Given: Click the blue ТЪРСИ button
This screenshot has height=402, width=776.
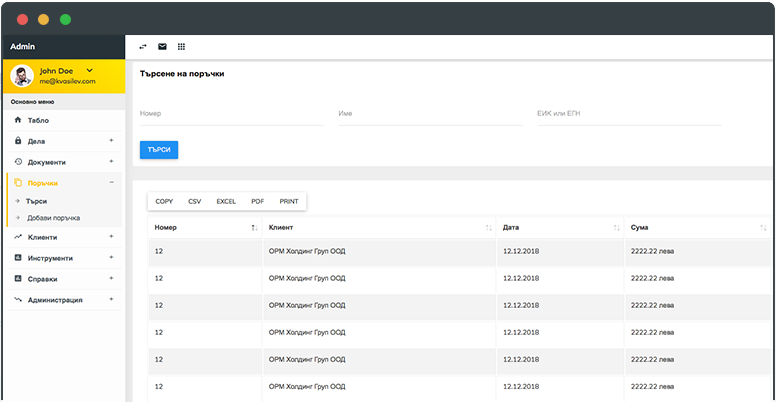Looking at the screenshot, I should [159, 150].
